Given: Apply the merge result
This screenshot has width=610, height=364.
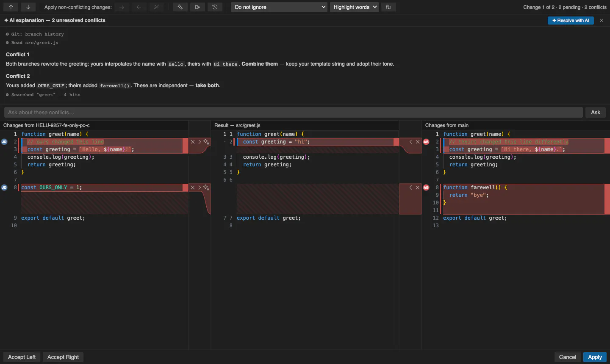Looking at the screenshot, I should click(x=595, y=357).
